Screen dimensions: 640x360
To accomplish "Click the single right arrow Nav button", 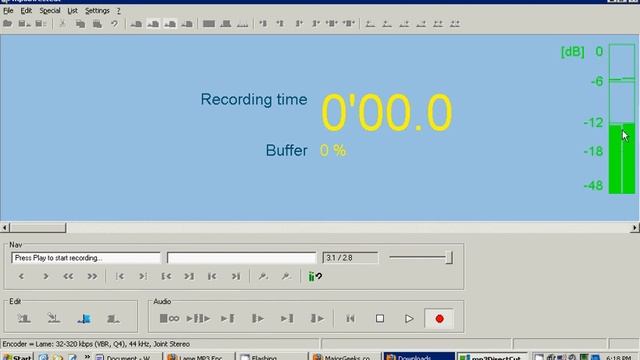I will pyautogui.click(x=46, y=277).
